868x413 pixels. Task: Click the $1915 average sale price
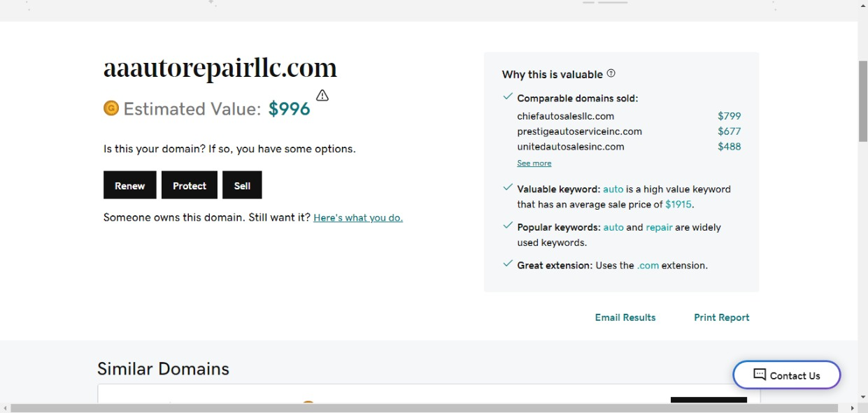pos(678,205)
